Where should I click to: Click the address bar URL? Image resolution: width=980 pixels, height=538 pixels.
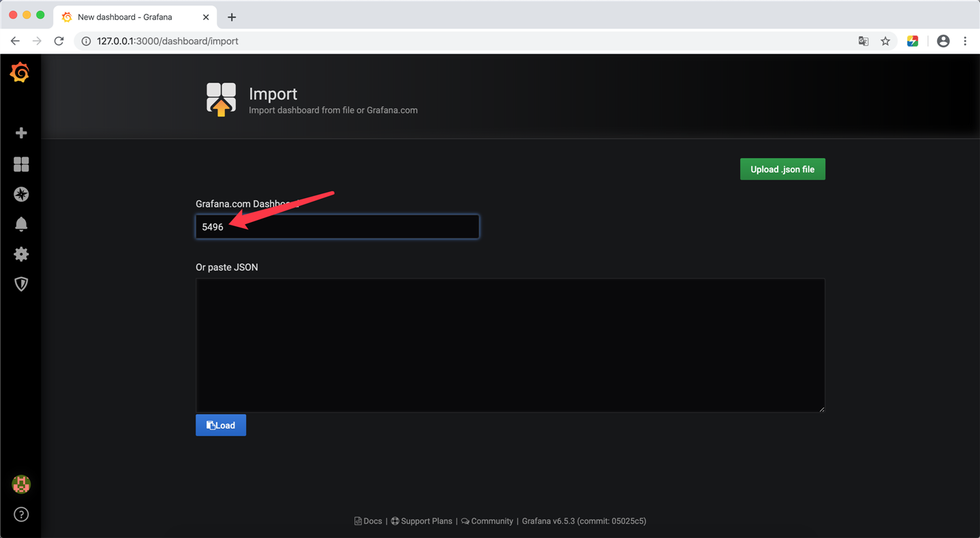point(168,41)
